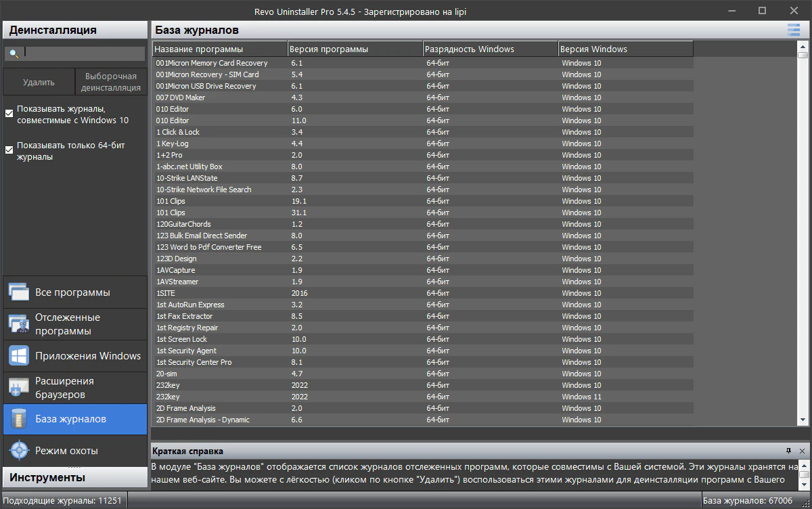
Task: Toggle Показывать только 64-бит журналы checkbox
Action: click(x=9, y=150)
